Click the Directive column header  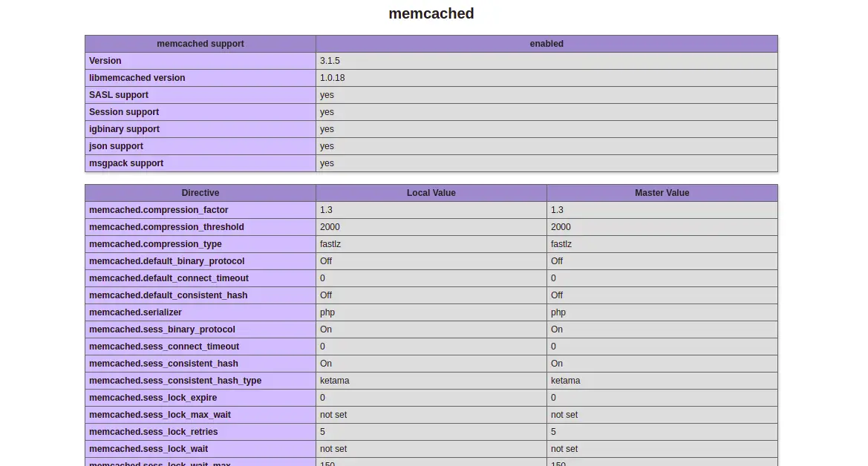(200, 193)
